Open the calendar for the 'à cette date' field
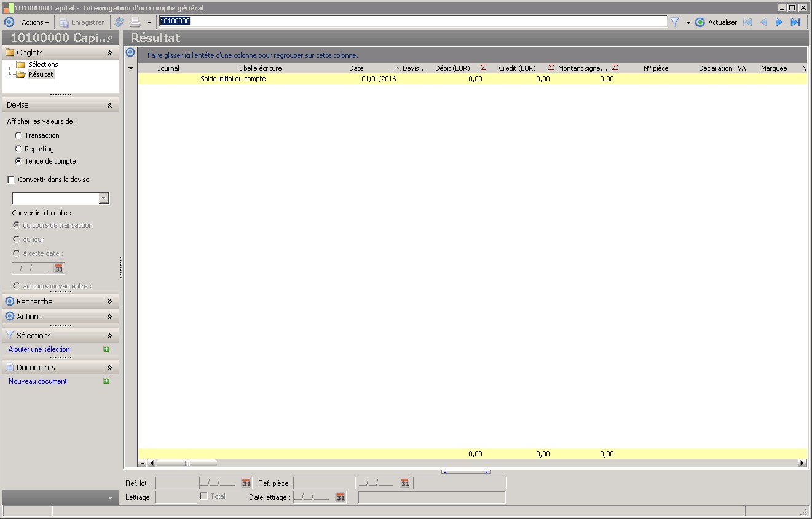The width and height of the screenshot is (812, 519). click(x=58, y=268)
